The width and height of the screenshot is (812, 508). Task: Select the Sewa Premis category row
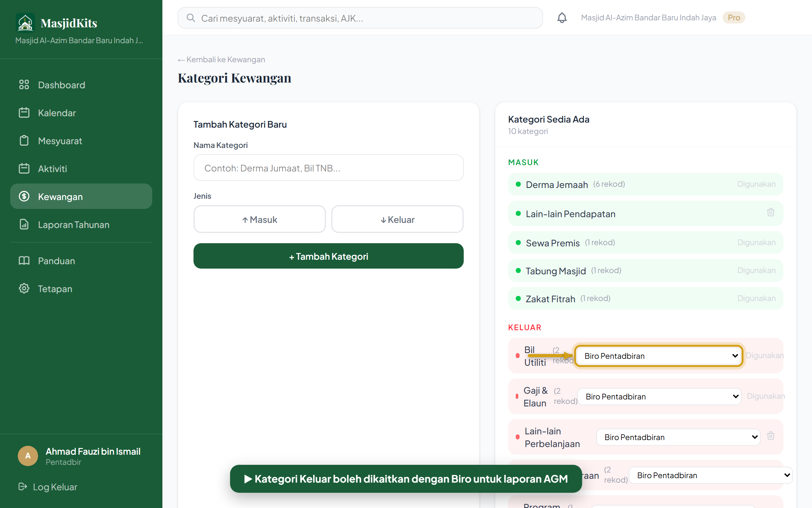(645, 243)
